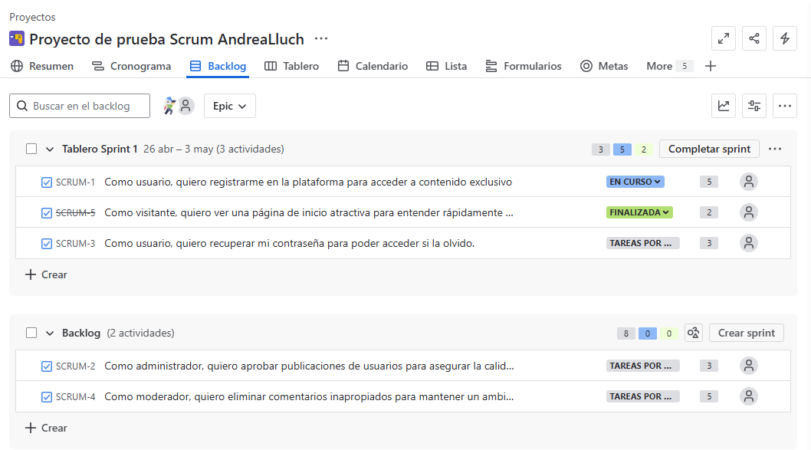Open the aprobar publicaciones de usuarios summary

309,366
